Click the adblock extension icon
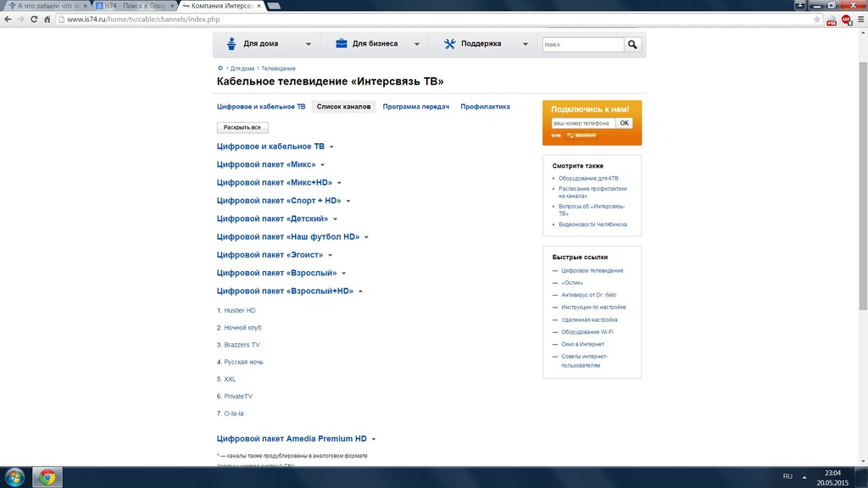 click(x=846, y=20)
